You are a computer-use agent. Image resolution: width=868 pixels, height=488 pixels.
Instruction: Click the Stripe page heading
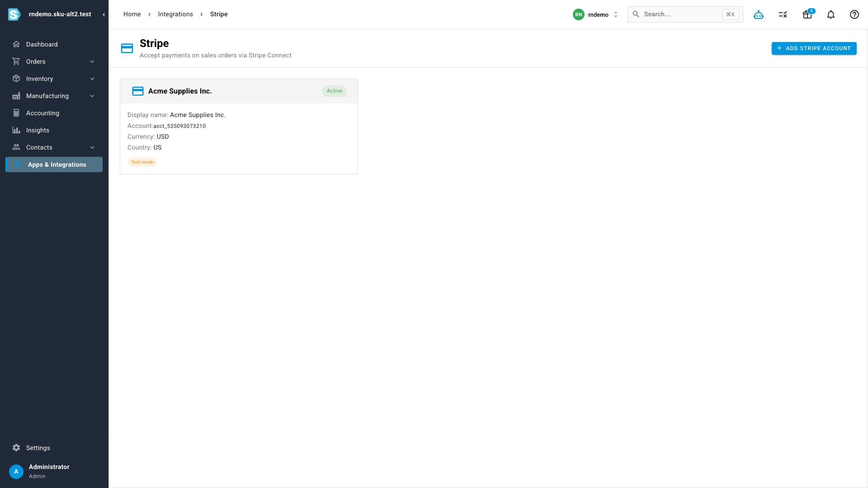[154, 43]
